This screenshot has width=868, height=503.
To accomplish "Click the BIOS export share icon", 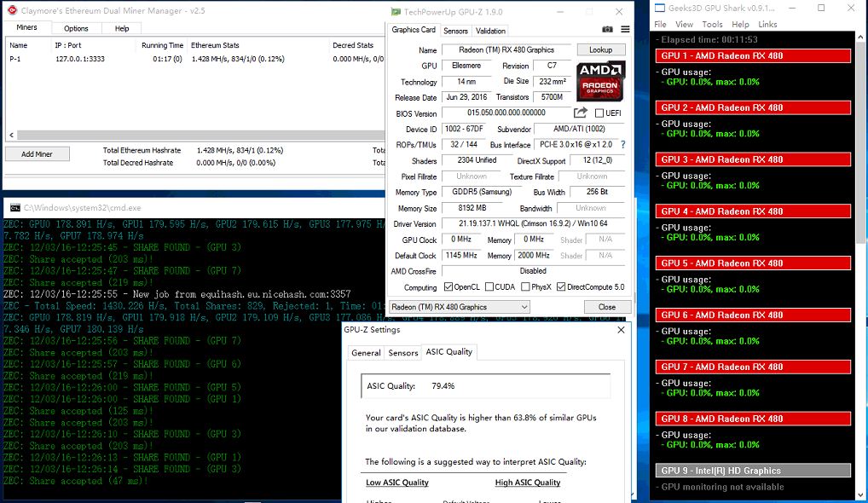I will [581, 113].
